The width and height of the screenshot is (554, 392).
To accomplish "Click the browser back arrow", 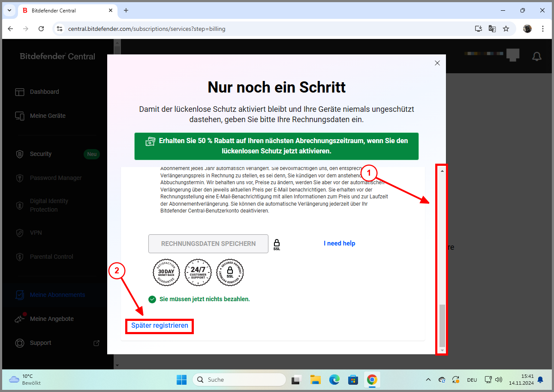I will click(11, 29).
